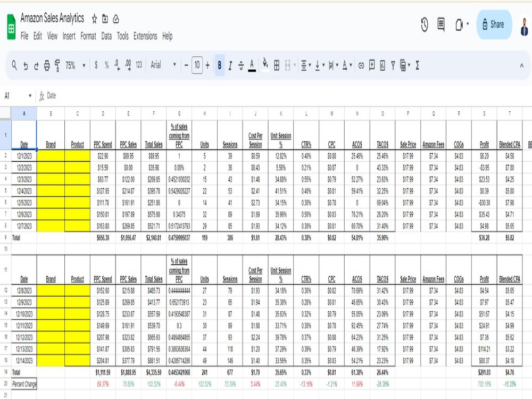Open the search the menus tool
The height and width of the screenshot is (399, 532).
(14, 65)
